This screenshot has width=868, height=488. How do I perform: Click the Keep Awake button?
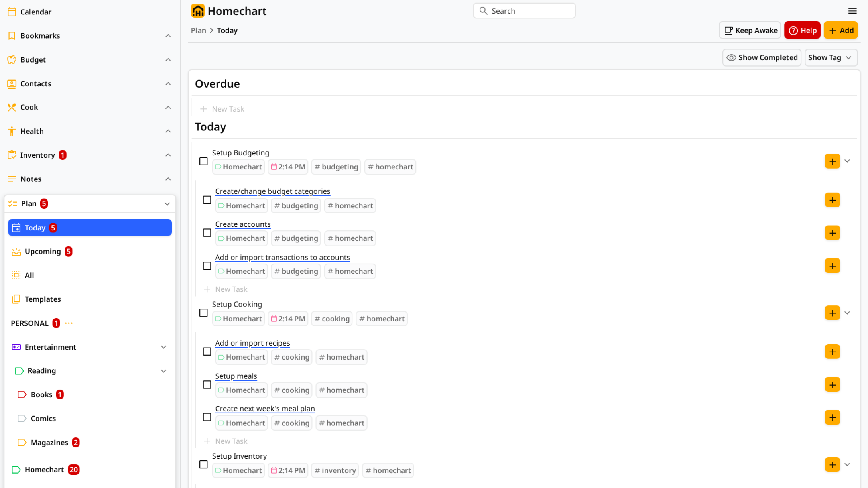coord(750,30)
